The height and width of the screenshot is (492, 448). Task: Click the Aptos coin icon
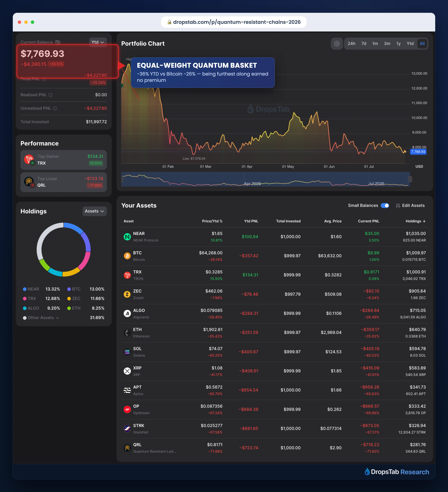tap(127, 390)
